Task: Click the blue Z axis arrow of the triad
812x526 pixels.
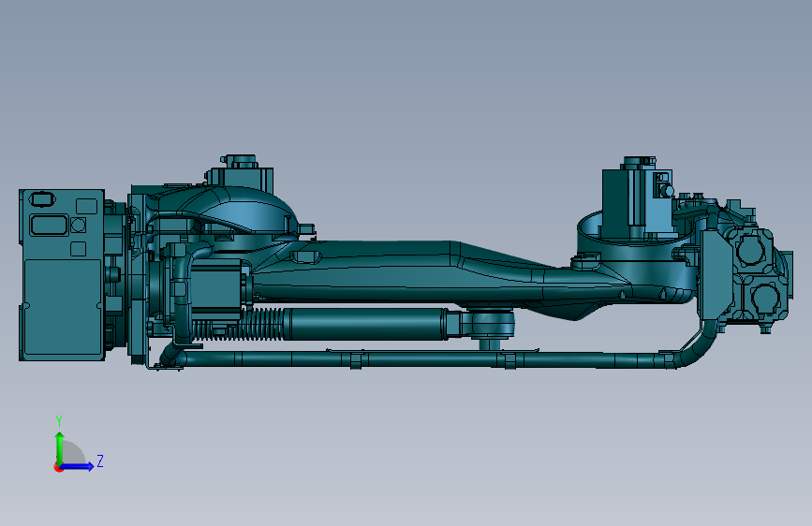Action: point(78,466)
